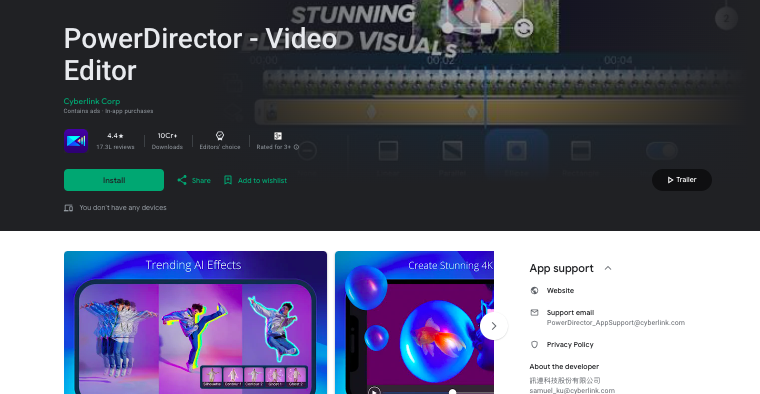Open the Trending AI Effects screenshot
Image resolution: width=760 pixels, height=394 pixels.
coord(195,322)
